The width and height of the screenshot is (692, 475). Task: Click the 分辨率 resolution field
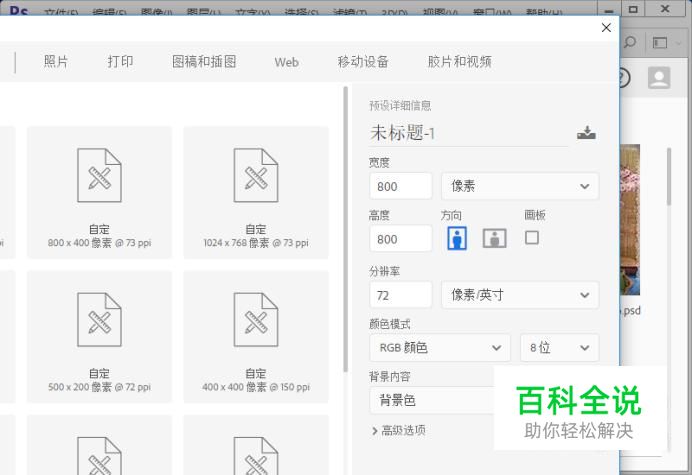[x=401, y=295]
